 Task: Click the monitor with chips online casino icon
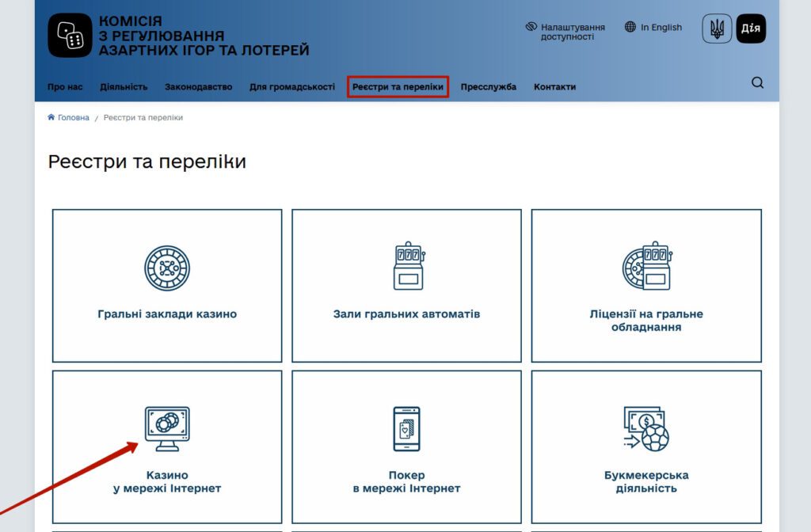pyautogui.click(x=167, y=428)
